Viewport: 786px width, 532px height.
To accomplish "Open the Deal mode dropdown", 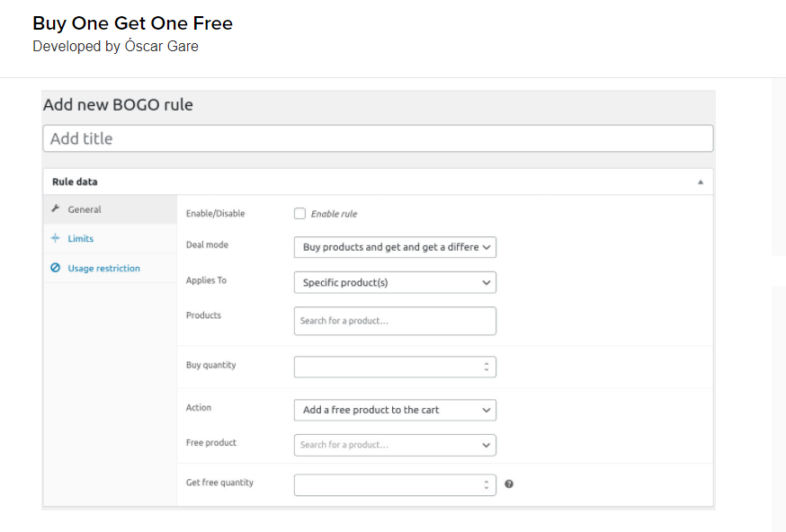I will (395, 247).
